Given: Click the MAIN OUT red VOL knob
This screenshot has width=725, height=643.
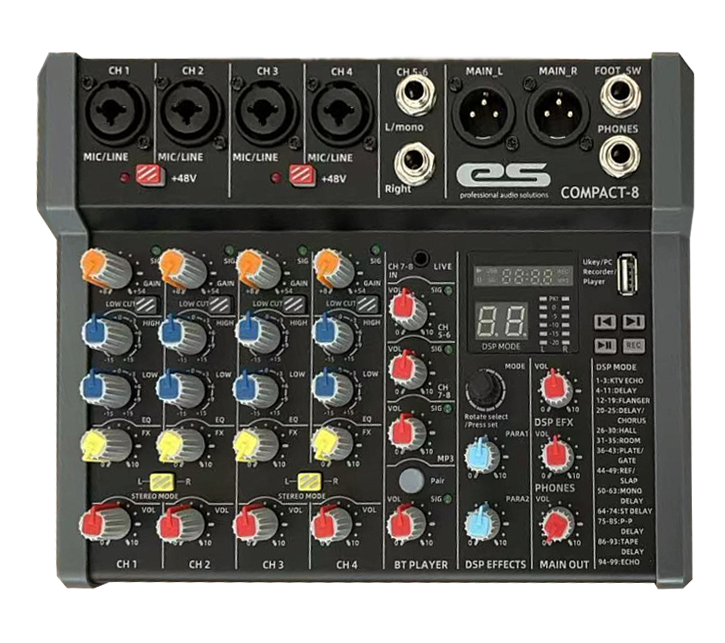Looking at the screenshot, I should pos(556,525).
